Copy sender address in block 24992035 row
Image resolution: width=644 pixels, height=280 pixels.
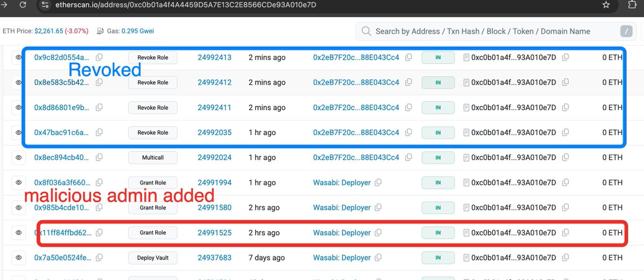click(408, 132)
